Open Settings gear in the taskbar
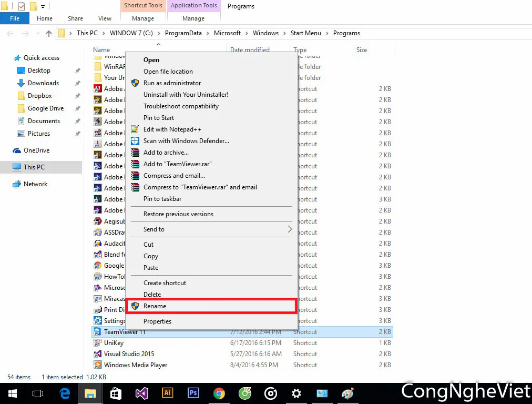 click(x=296, y=393)
